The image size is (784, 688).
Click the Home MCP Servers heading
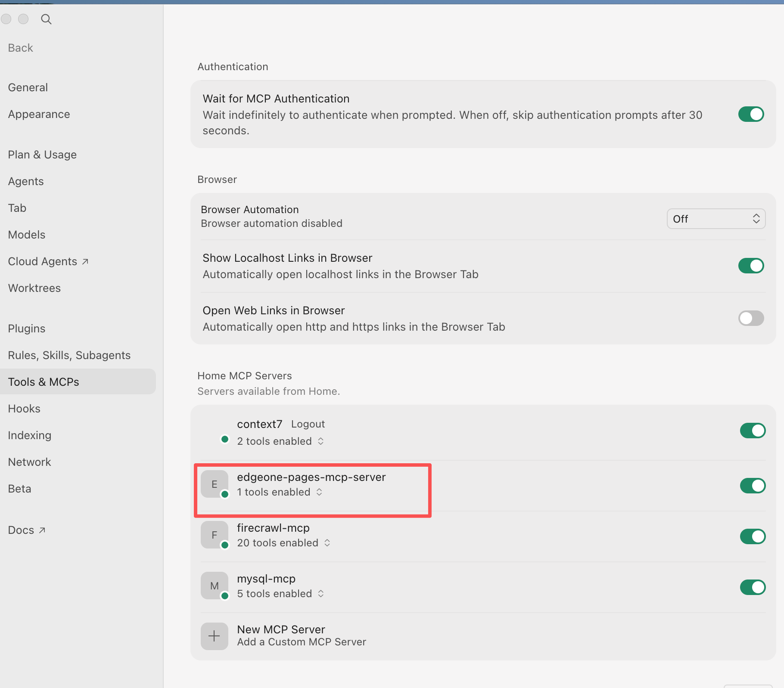[x=245, y=376]
